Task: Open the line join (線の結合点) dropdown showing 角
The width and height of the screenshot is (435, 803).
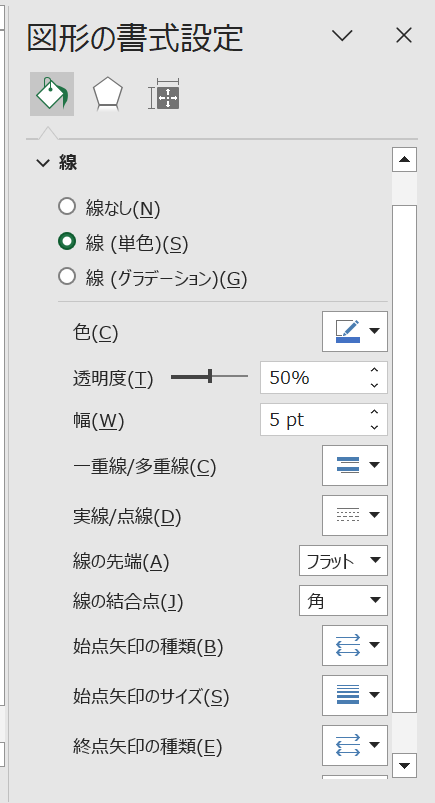Action: pyautogui.click(x=343, y=601)
